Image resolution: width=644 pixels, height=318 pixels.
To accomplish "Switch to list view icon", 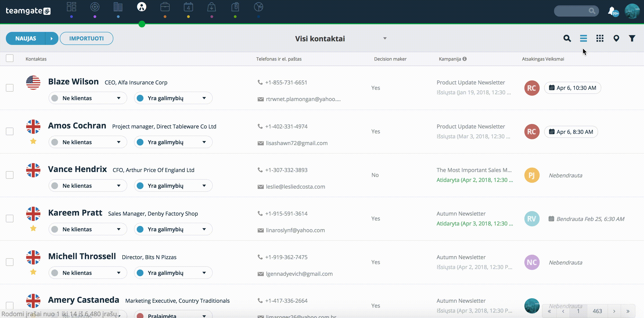I will 583,38.
